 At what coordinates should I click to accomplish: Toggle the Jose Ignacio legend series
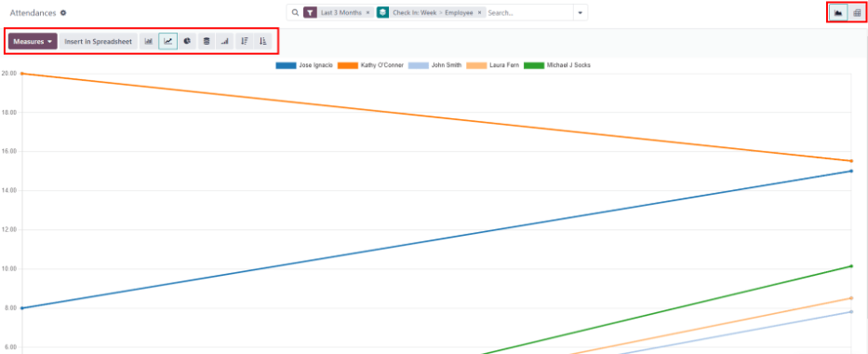coord(304,65)
